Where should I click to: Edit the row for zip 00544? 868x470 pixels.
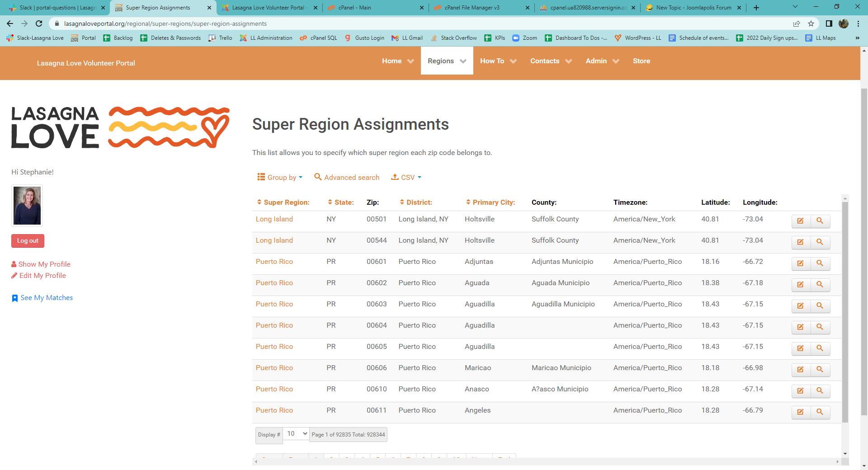tap(801, 242)
